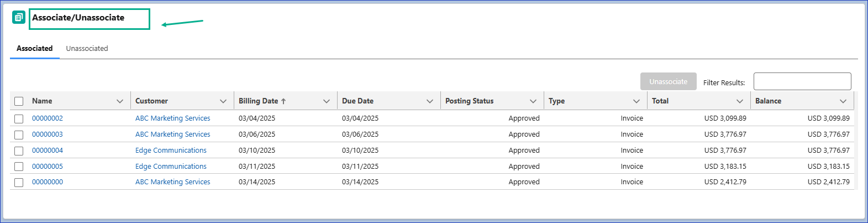Click the Associate/Unassociate page icon
The height and width of the screenshot is (223, 868).
pos(19,18)
